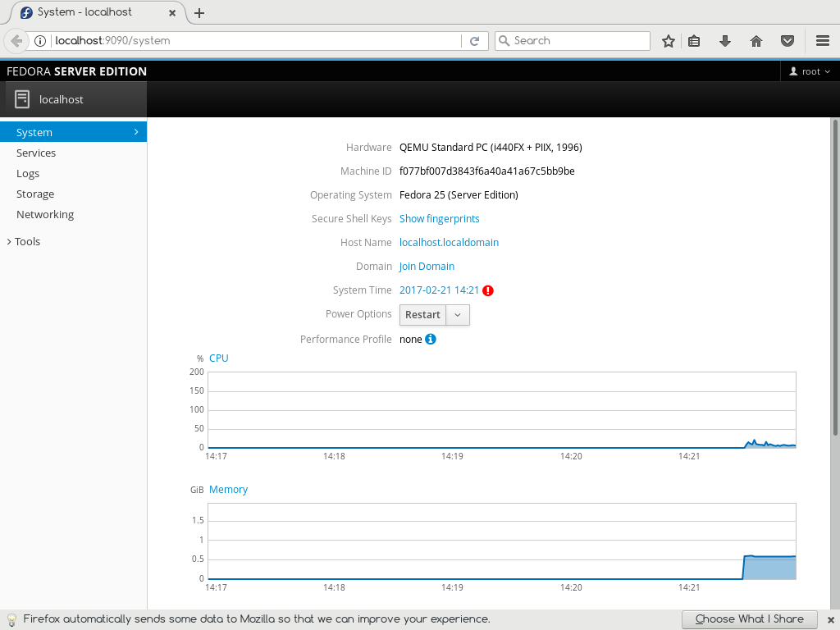Image resolution: width=840 pixels, height=630 pixels.
Task: Open the Firefox hamburger menu
Action: [823, 41]
